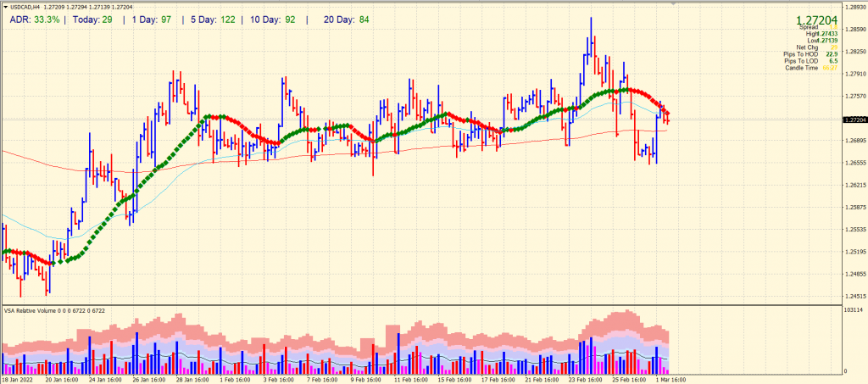868x384 pixels.
Task: Click the Spread label in info panel
Action: pyautogui.click(x=810, y=27)
